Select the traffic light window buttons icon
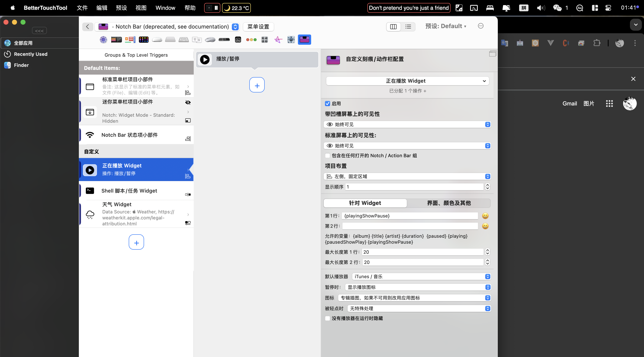 click(251, 40)
